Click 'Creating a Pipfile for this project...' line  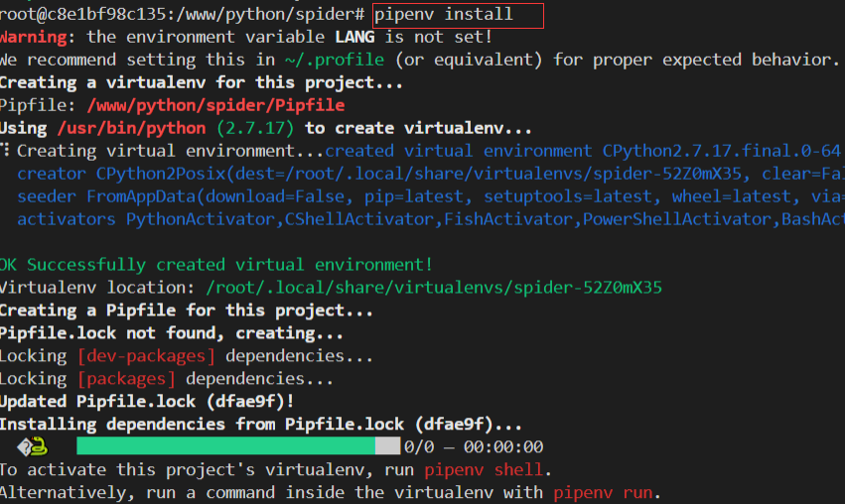point(186,311)
